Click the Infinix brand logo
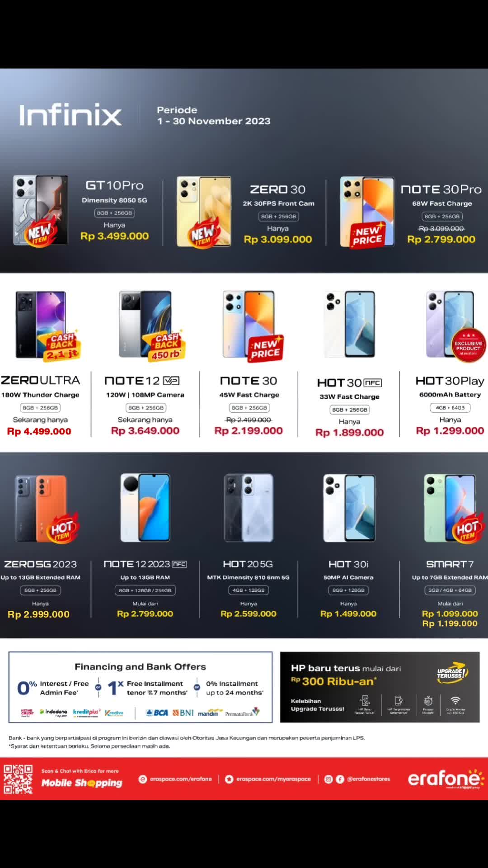Image resolution: width=488 pixels, height=868 pixels. [70, 115]
